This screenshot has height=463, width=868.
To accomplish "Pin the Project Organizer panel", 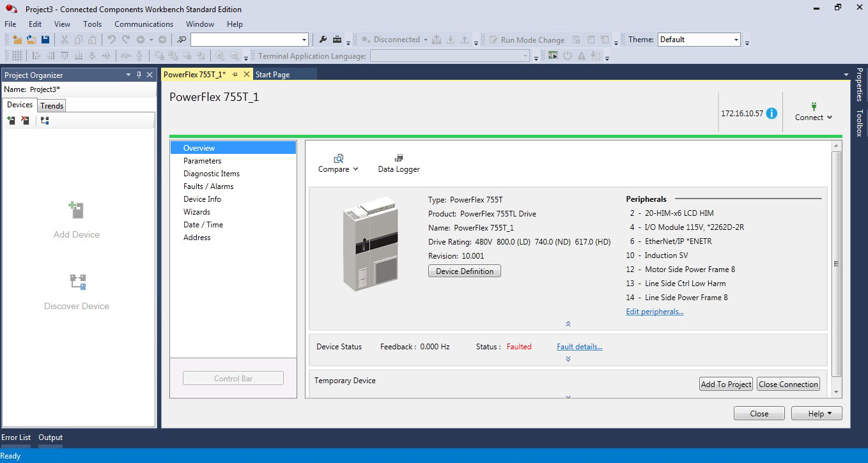I will 139,75.
